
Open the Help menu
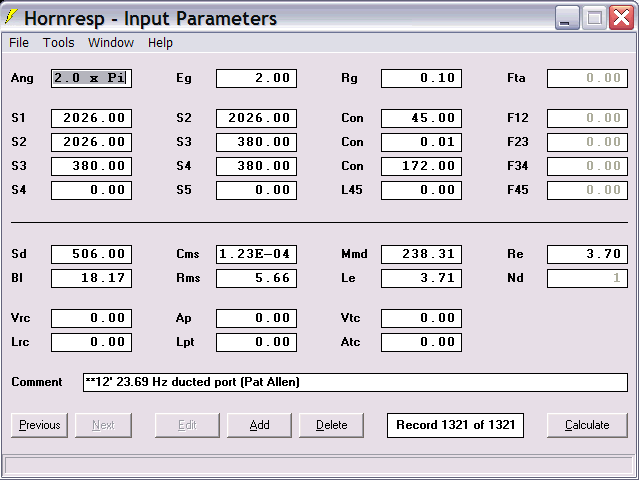click(x=160, y=43)
